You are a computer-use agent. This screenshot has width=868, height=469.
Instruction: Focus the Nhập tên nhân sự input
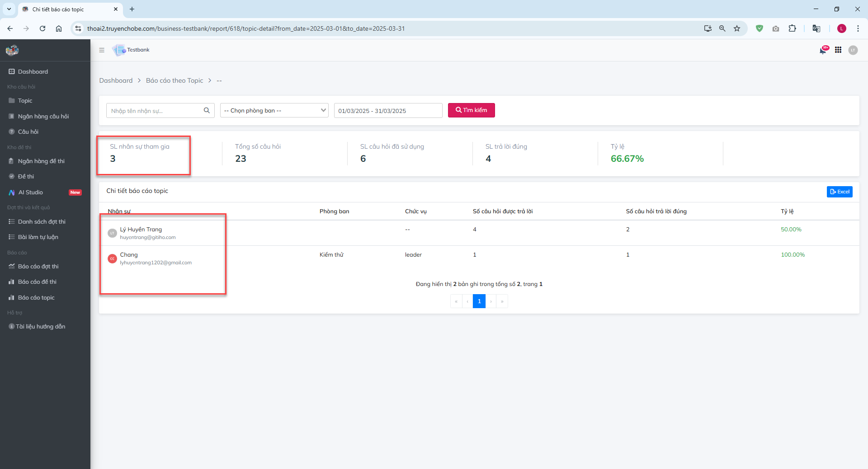pos(154,111)
